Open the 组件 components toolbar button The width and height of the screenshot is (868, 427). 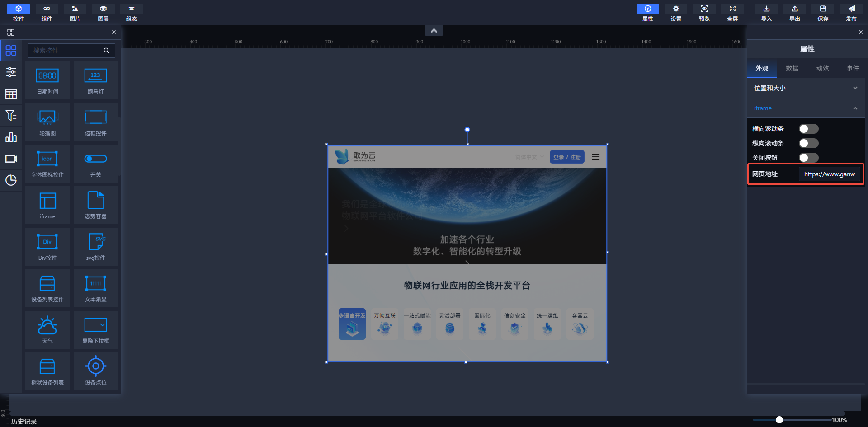47,13
